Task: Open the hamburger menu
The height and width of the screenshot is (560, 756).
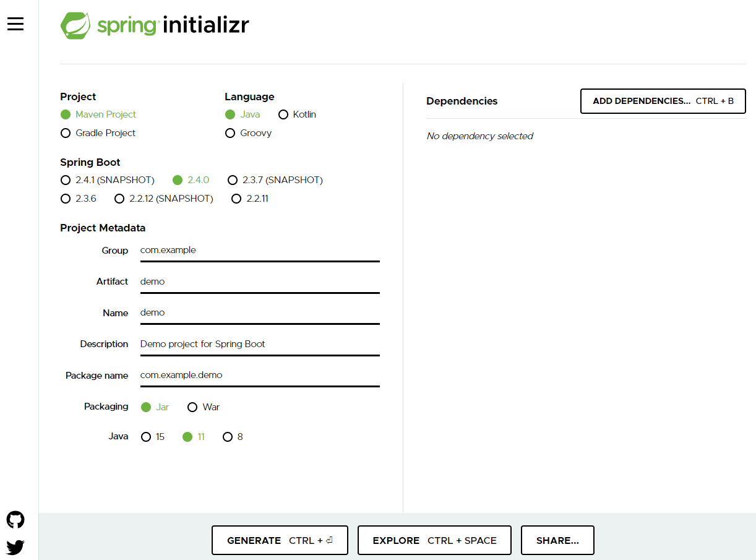Action: [15, 24]
